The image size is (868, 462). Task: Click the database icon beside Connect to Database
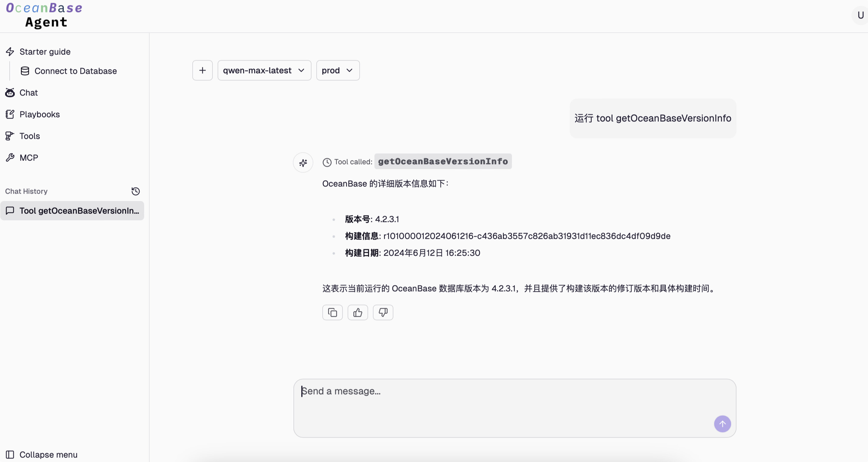25,71
